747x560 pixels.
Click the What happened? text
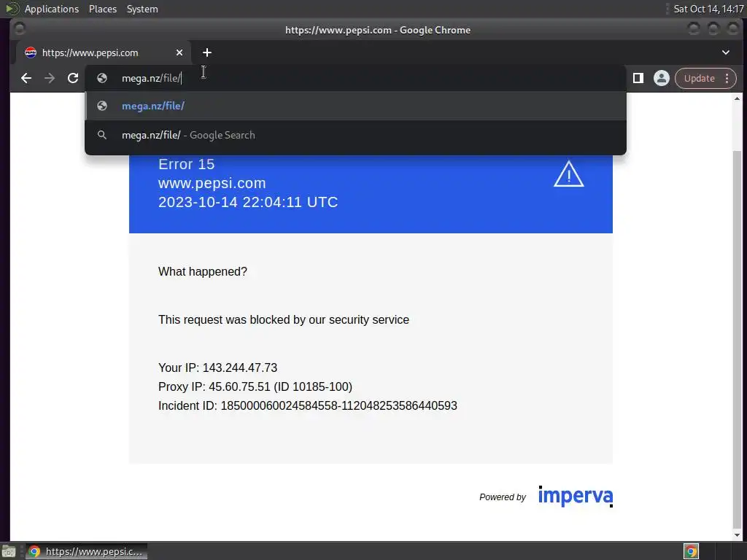pyautogui.click(x=203, y=271)
